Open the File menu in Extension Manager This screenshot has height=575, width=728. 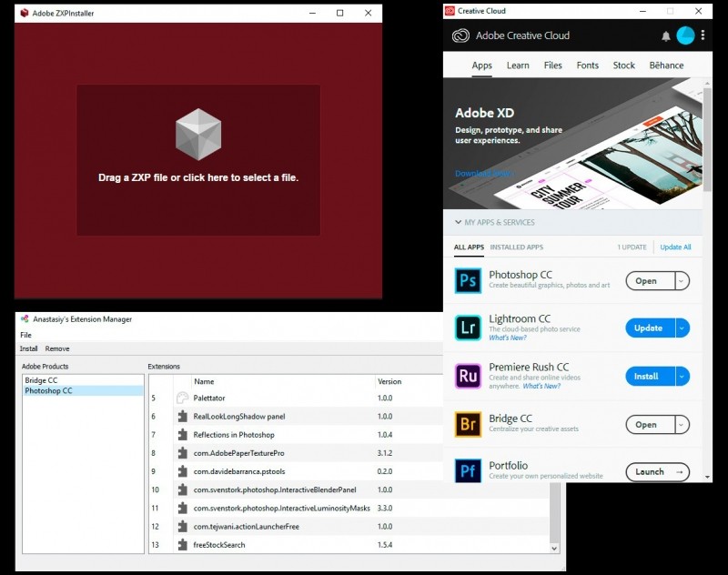[25, 335]
